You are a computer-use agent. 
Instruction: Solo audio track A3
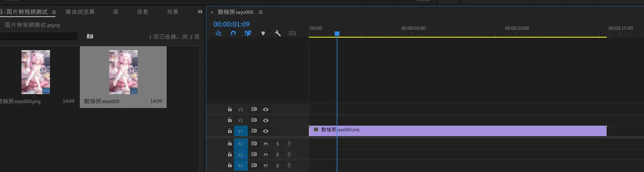coord(277,165)
